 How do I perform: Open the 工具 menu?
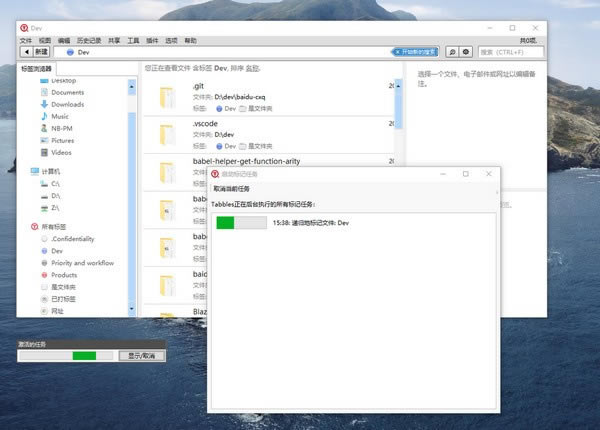point(133,41)
